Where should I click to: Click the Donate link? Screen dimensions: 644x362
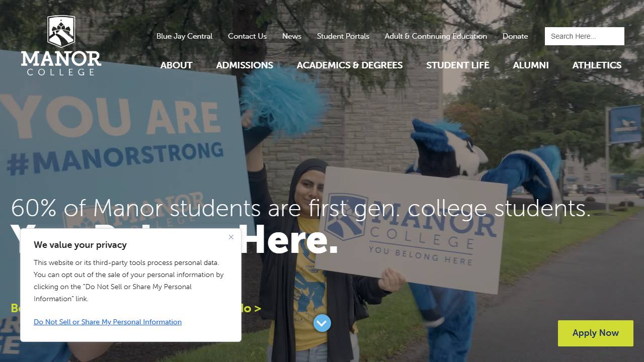pyautogui.click(x=515, y=36)
